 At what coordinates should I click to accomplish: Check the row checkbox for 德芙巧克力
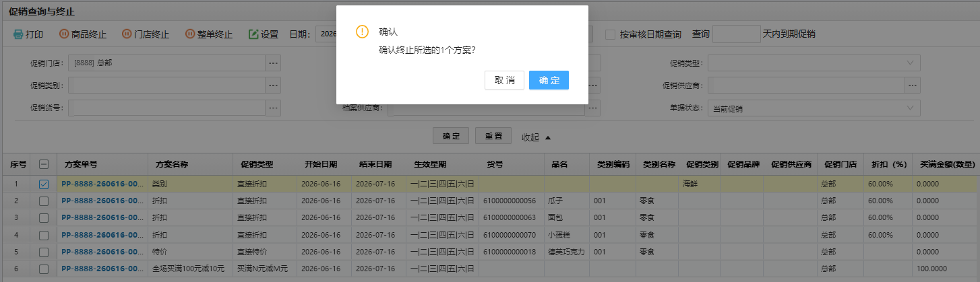pos(44,252)
